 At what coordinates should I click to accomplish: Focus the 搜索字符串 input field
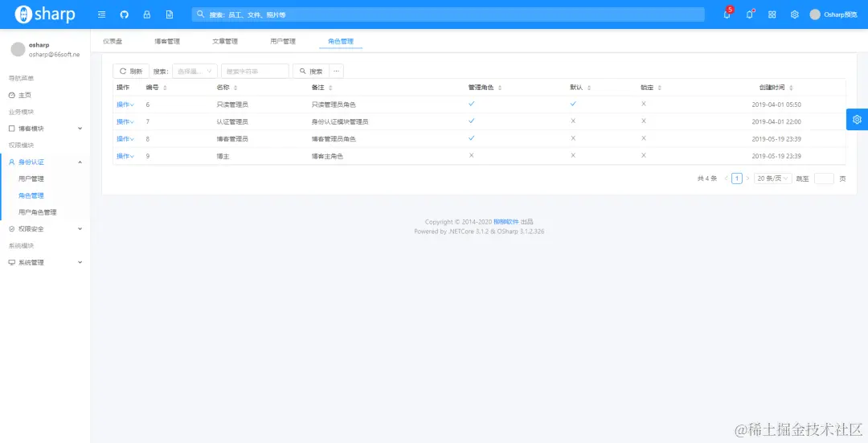point(256,71)
